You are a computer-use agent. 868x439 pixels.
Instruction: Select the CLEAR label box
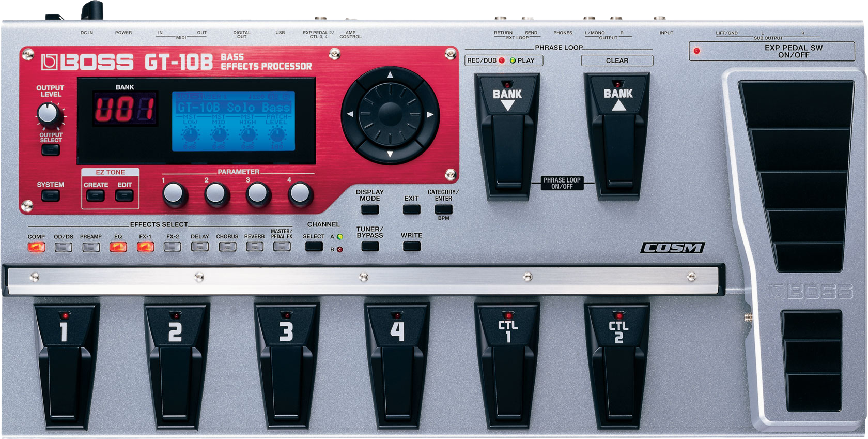click(x=617, y=60)
